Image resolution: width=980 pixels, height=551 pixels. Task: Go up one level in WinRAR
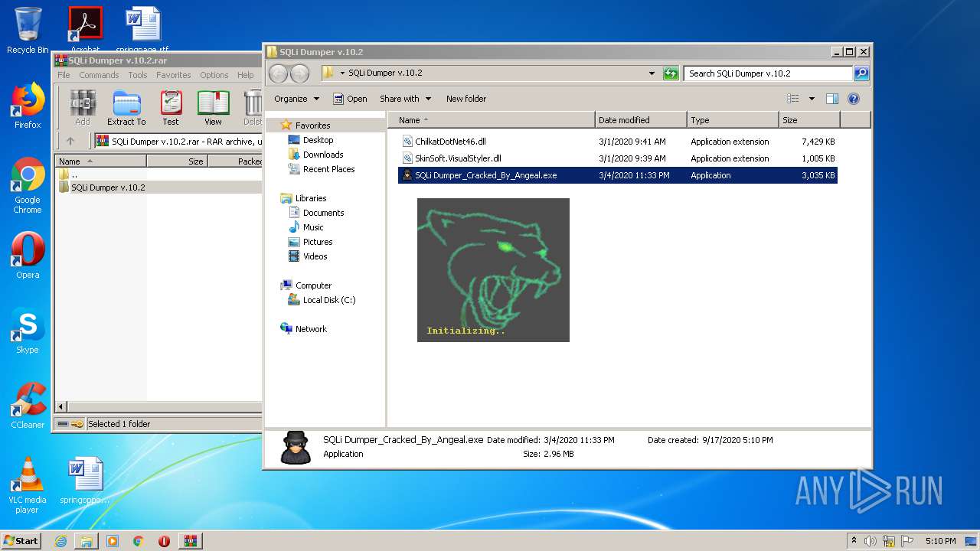pyautogui.click(x=70, y=141)
